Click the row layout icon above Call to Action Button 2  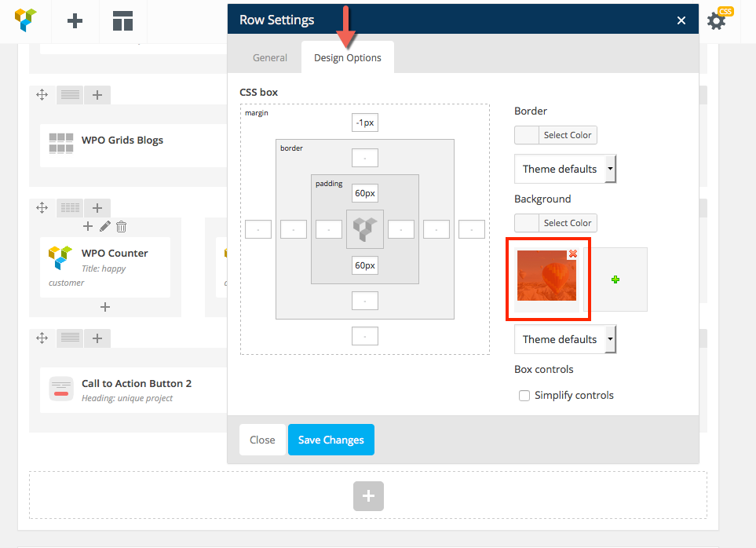pyautogui.click(x=70, y=338)
